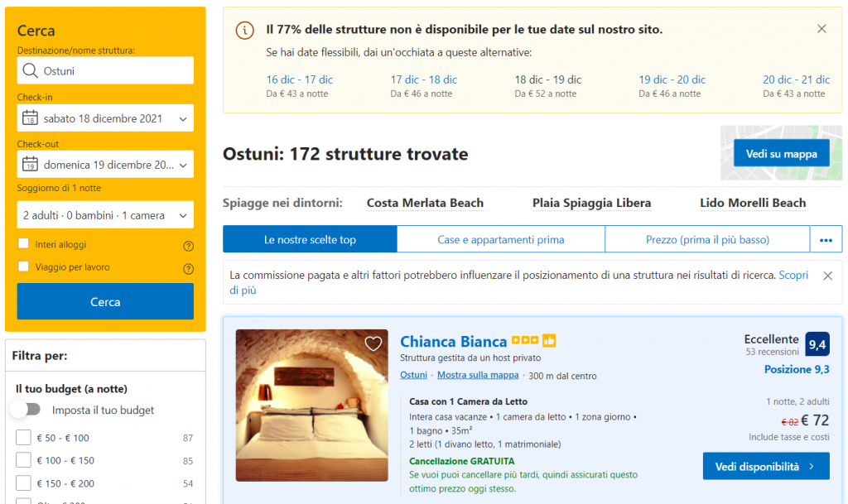
Task: Tick the Interi alloggi checkbox
Action: coord(23,245)
